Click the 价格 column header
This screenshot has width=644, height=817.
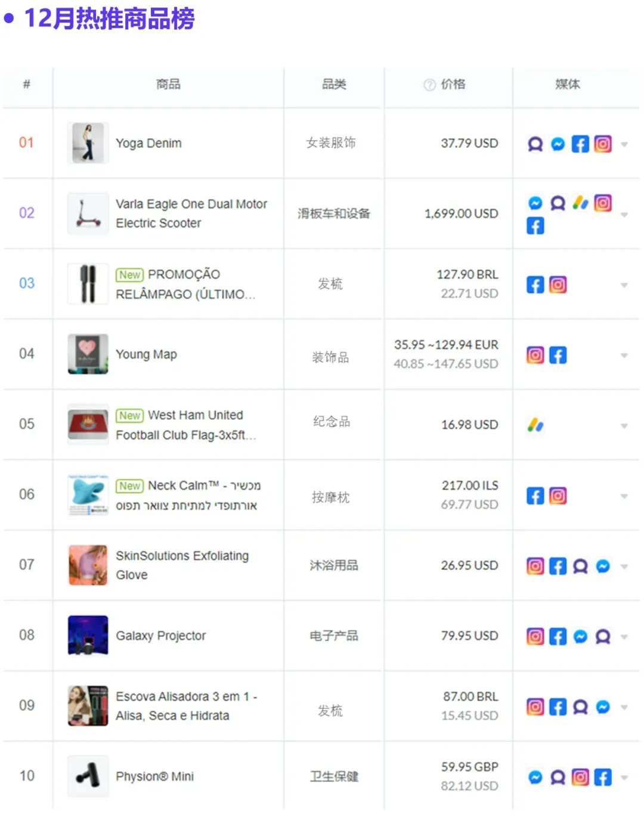[453, 84]
